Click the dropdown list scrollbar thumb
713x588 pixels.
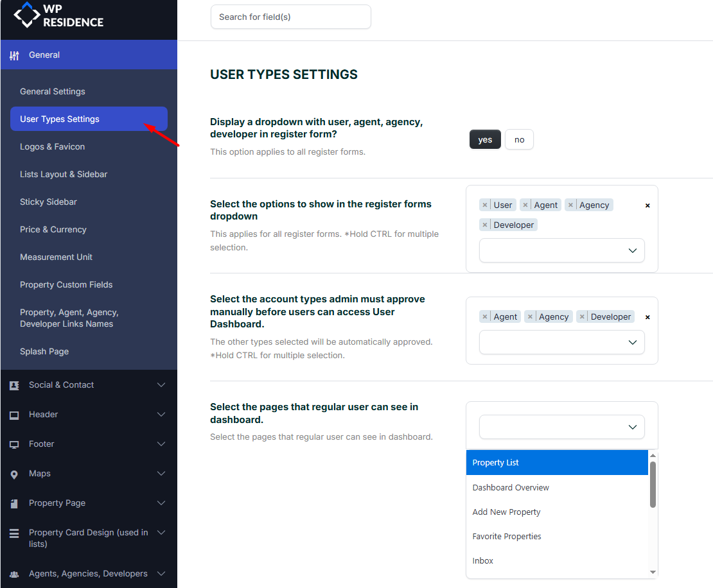(x=653, y=485)
